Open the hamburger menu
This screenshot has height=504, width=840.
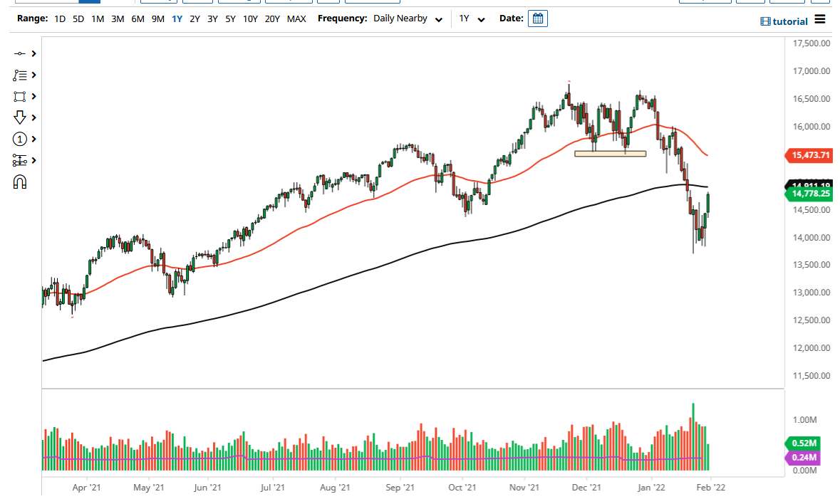821,21
